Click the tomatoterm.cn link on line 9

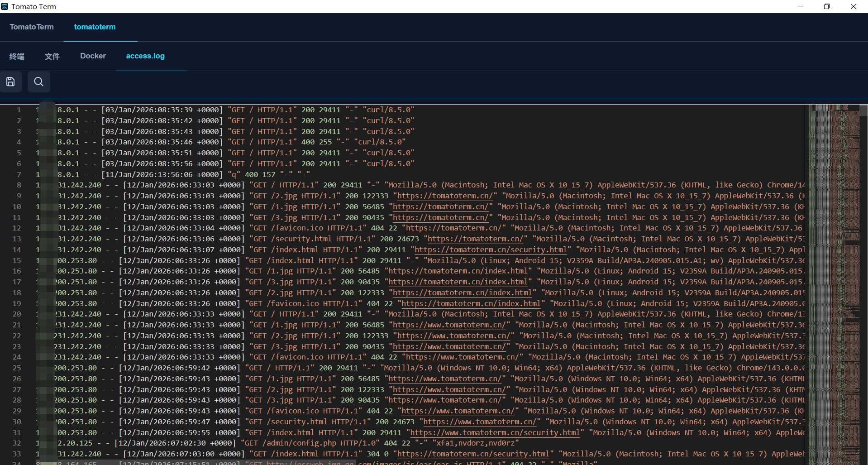445,196
